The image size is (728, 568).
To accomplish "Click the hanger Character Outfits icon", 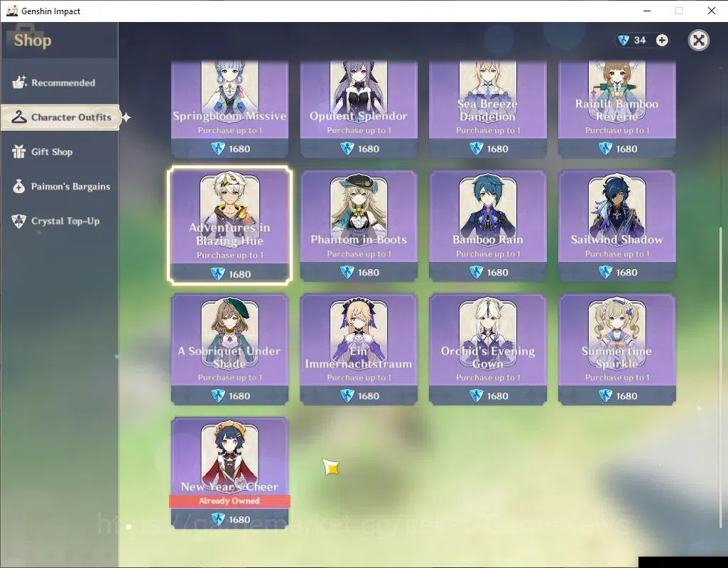I will click(19, 117).
